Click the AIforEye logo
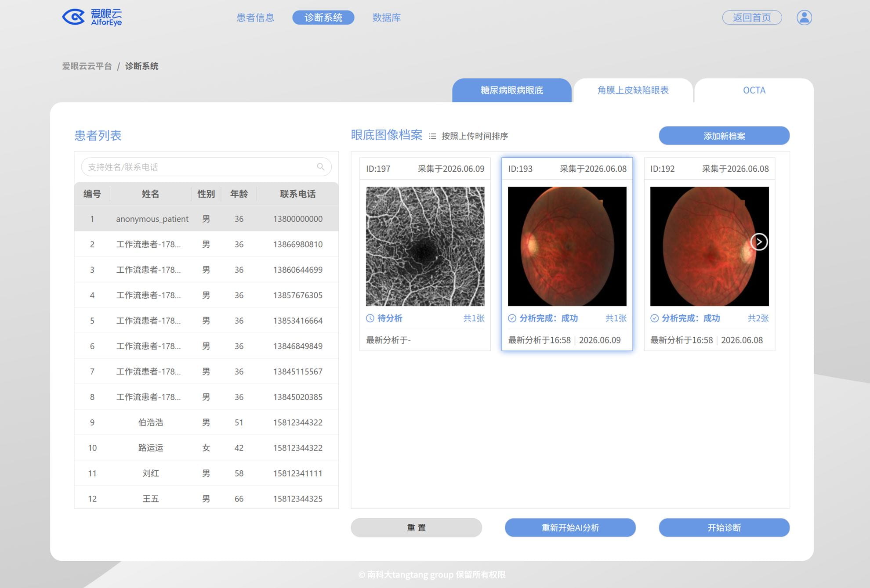The width and height of the screenshot is (870, 588). coord(92,17)
